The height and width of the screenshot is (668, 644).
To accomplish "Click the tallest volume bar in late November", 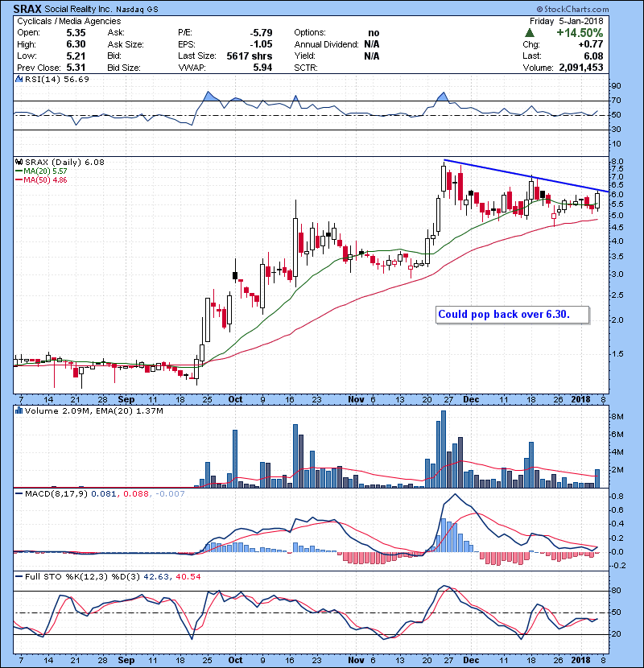I will pos(444,449).
